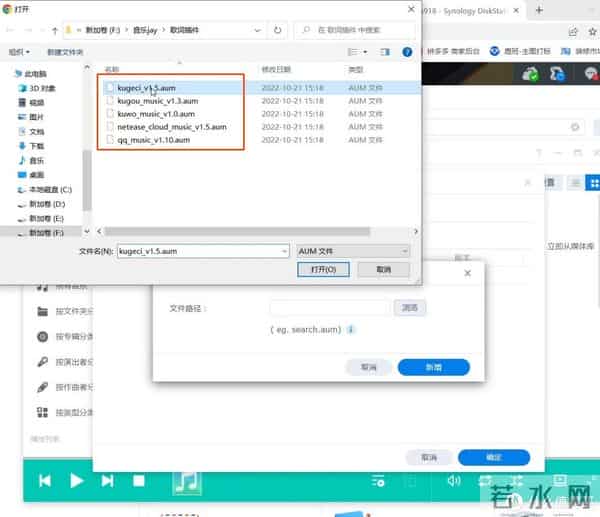Switch to grid view icon in Audio Station
600x517 pixels.
tap(593, 183)
